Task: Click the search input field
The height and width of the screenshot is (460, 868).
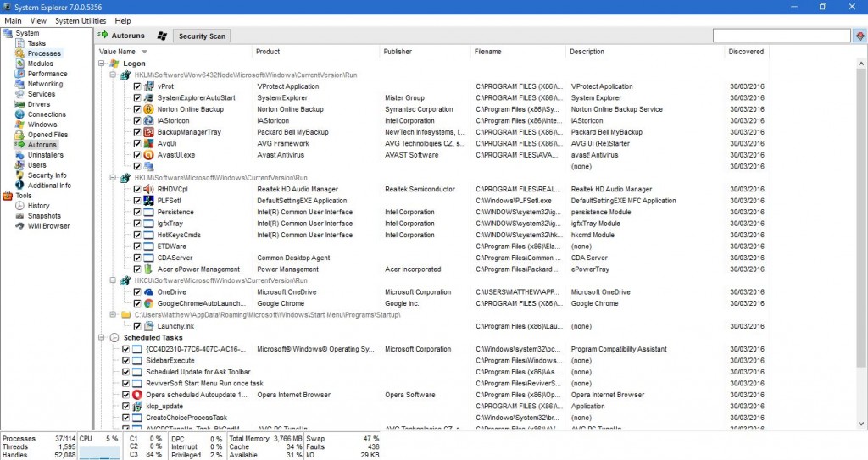Action: [782, 36]
